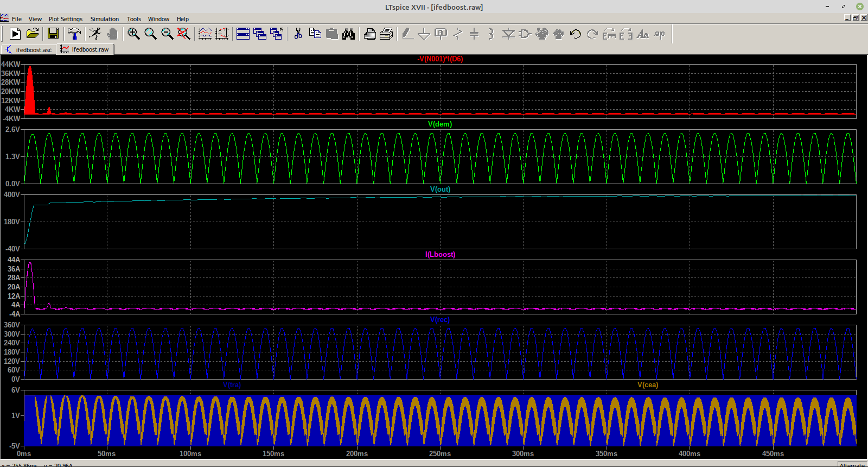The image size is (868, 467).
Task: Switch to the ifedboost.raw tab
Action: pyautogui.click(x=85, y=49)
